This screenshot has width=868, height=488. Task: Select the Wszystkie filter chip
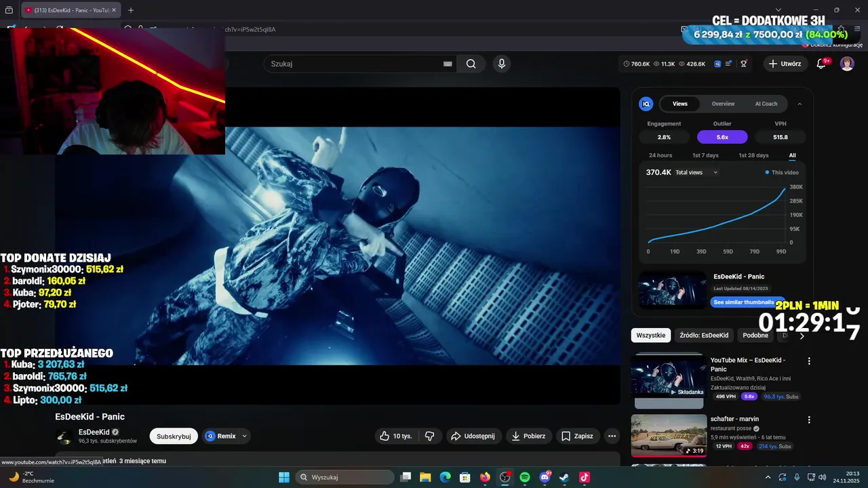click(651, 335)
